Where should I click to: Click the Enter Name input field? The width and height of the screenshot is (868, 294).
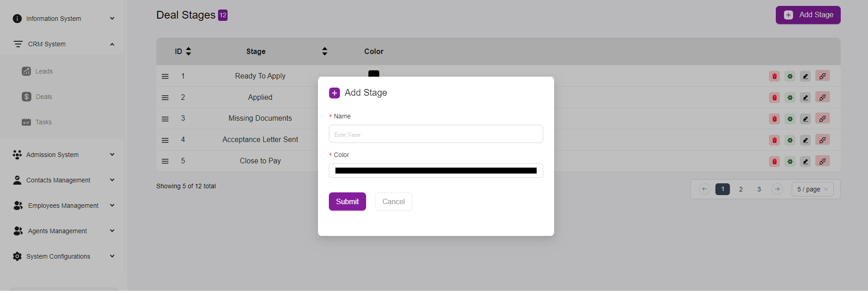tap(436, 134)
